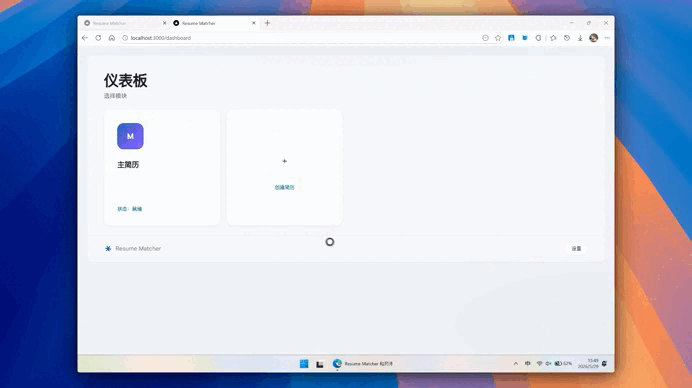Click the blue save extension icon
The image size is (692, 388).
tap(511, 38)
